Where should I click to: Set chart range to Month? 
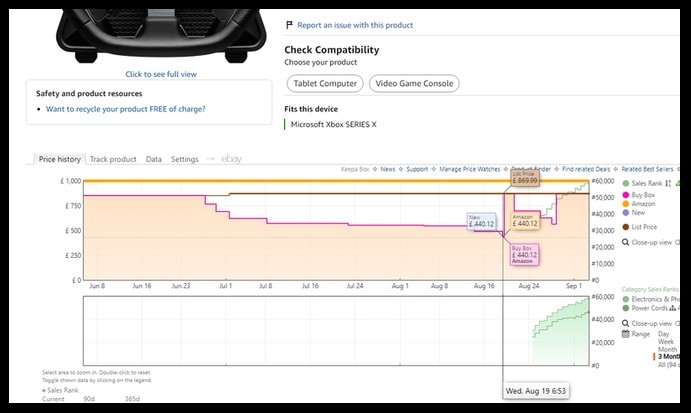click(x=667, y=349)
